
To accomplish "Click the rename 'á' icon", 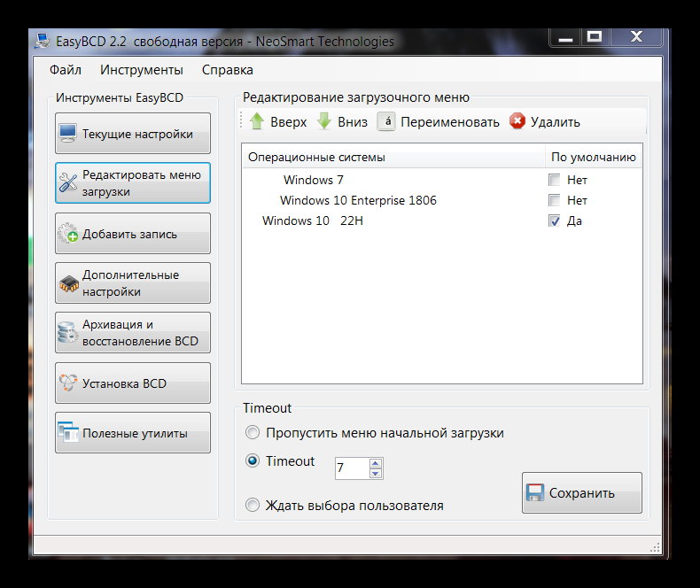I will 386,121.
